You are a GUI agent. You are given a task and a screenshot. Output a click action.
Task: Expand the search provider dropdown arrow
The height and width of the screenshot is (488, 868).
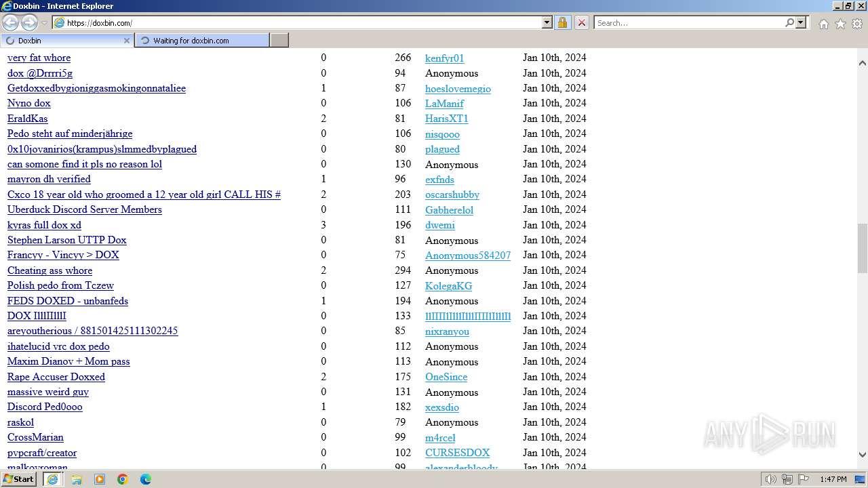tap(801, 22)
